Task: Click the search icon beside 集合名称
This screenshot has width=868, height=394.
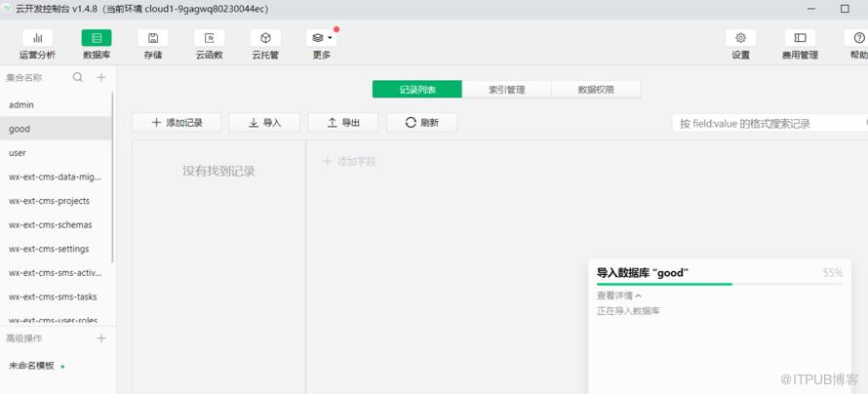Action: pos(78,77)
